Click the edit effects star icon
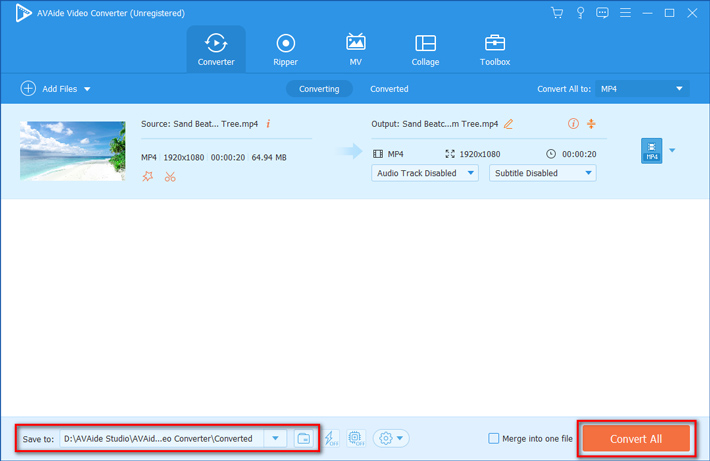Screen dimensions: 710x461 click(148, 177)
